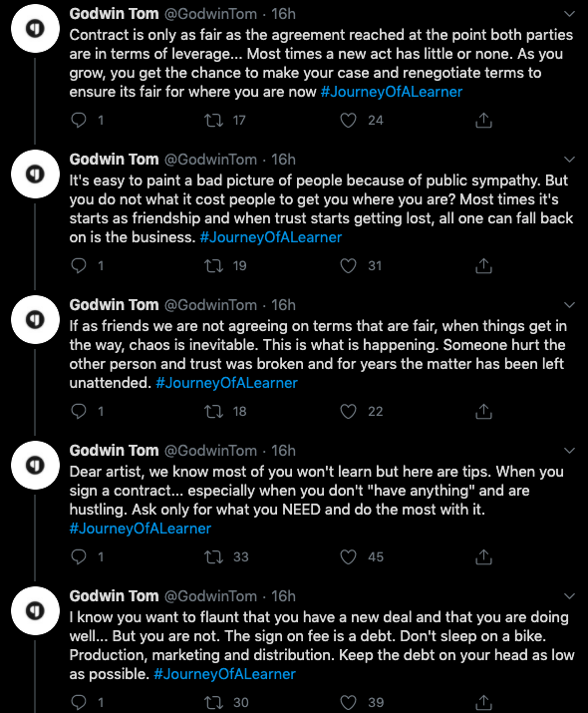The width and height of the screenshot is (588, 713).
Task: Retweet the tweet with 17 retweets
Action: click(x=213, y=120)
